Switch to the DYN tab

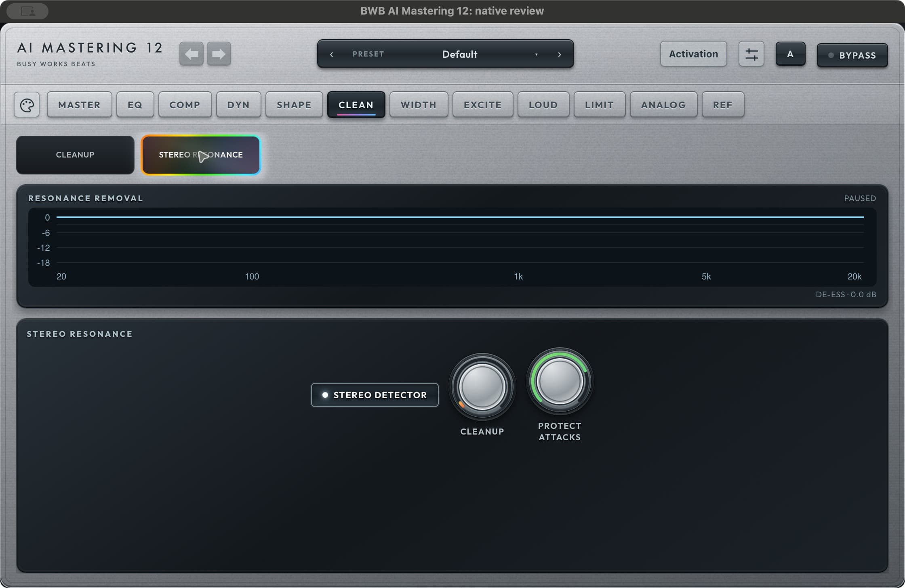pyautogui.click(x=238, y=105)
